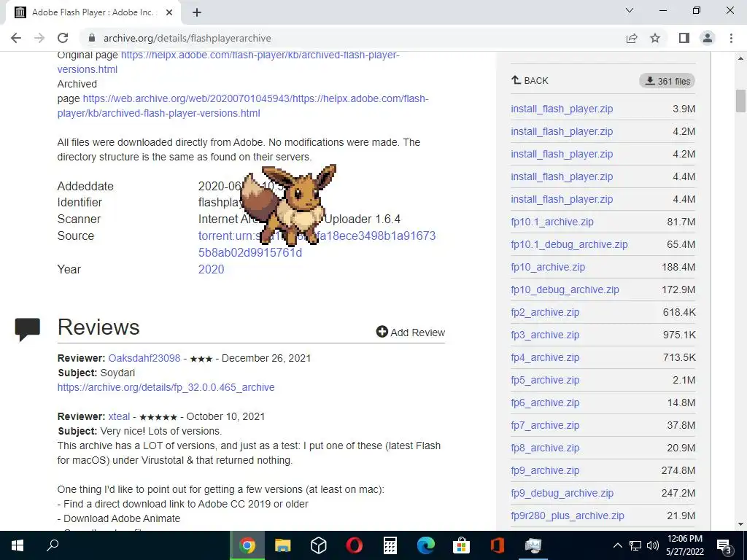This screenshot has height=560, width=747.
Task: Click the browser forward arrow
Action: [x=39, y=38]
